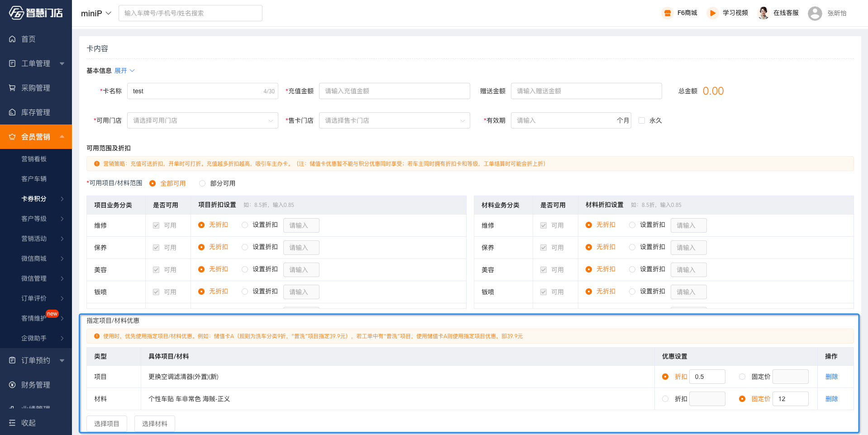Viewport: 868px width, 435px height.
Task: Open the miniP store dropdown
Action: coord(96,14)
